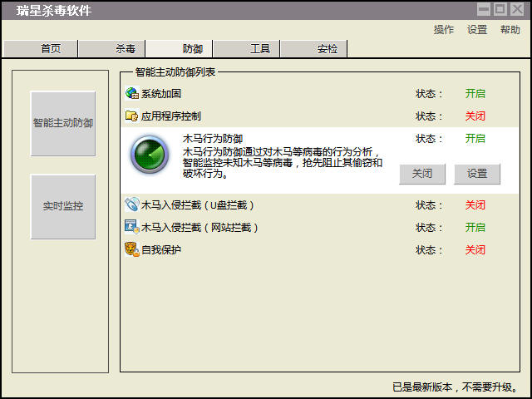The width and height of the screenshot is (532, 399).
Task: Open the 帮助 menu
Action: [x=510, y=30]
